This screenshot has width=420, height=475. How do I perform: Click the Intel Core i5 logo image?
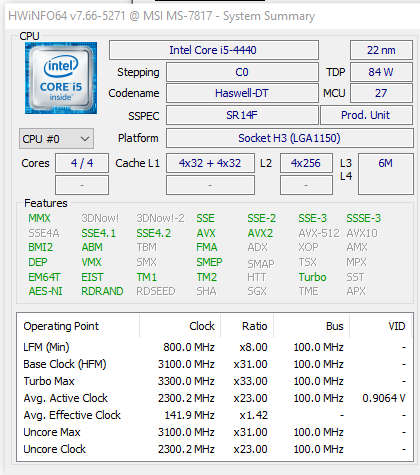[61, 78]
